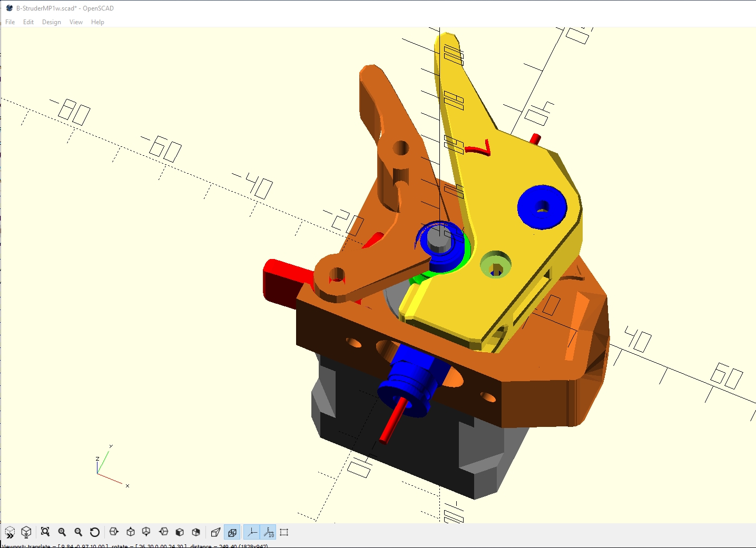Toggle Orthogonal projection mode
756x548 pixels.
(x=232, y=532)
